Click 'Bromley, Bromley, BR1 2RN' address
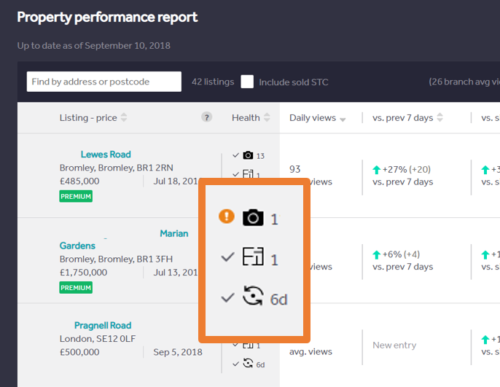 pyautogui.click(x=116, y=168)
